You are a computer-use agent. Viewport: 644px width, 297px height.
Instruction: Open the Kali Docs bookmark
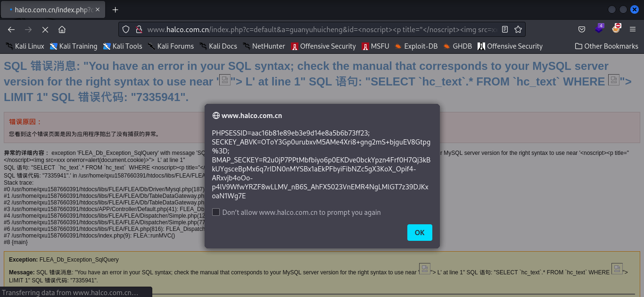[x=218, y=46]
